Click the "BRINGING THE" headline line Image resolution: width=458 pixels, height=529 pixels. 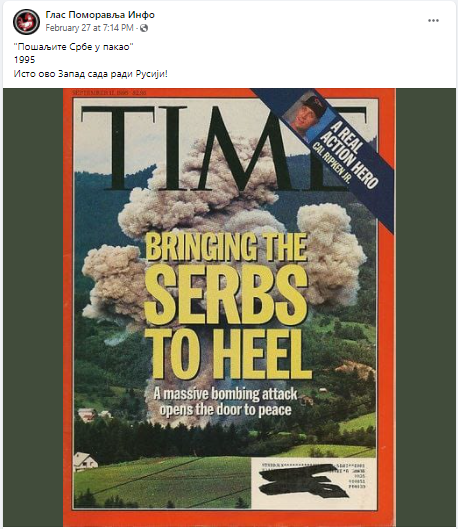coord(227,247)
